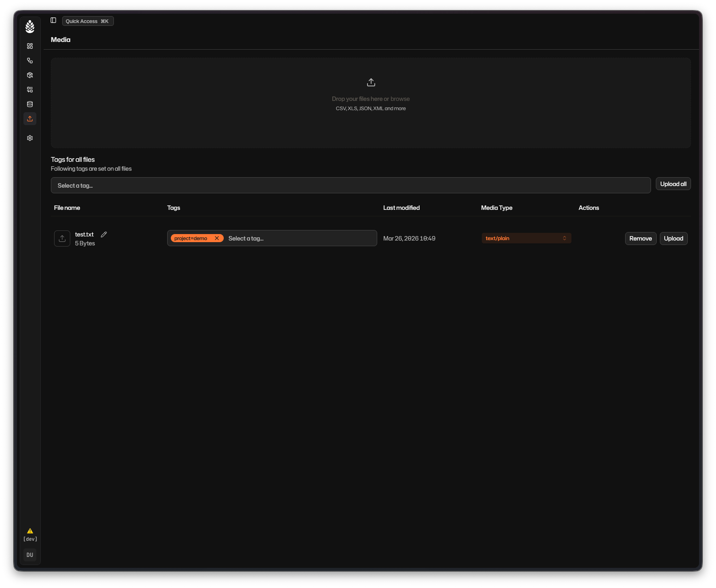Open the database section from the sidebar
716x588 pixels.
(x=30, y=104)
